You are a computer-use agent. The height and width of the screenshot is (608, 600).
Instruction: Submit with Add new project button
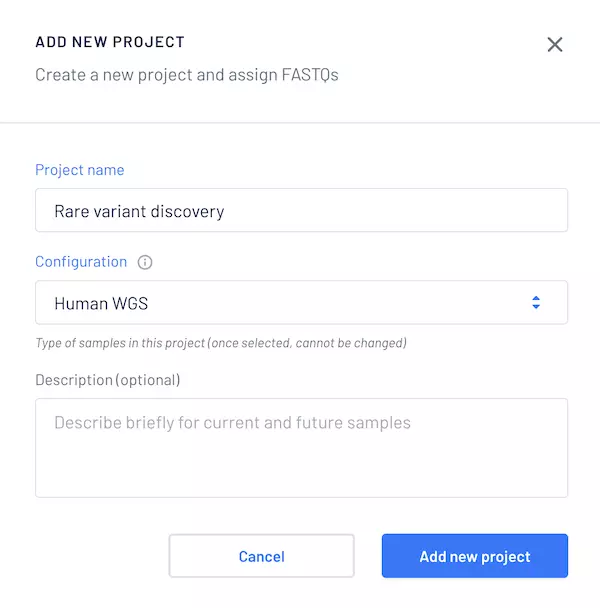point(474,556)
